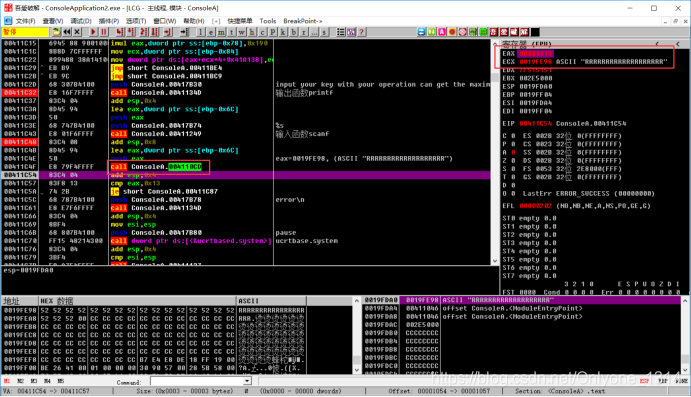Open the Tools menu
The height and width of the screenshot is (397, 691).
click(x=267, y=21)
